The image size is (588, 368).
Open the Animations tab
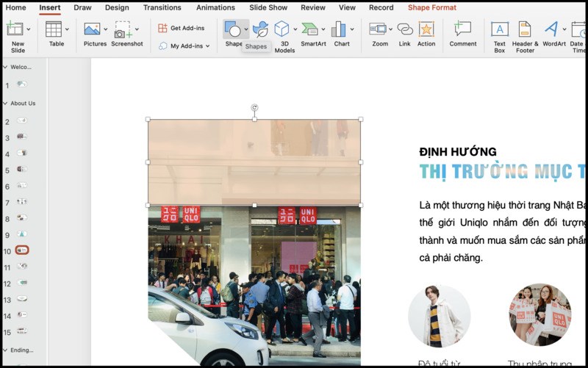(215, 7)
